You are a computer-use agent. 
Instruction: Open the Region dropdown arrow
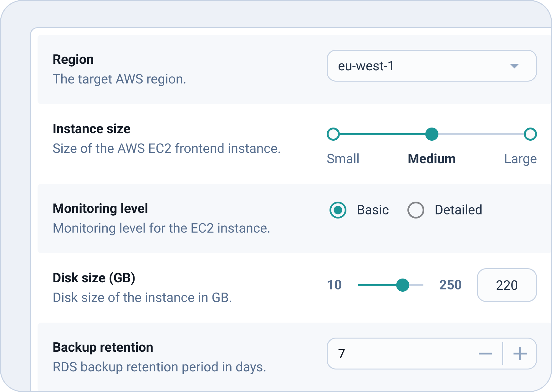(514, 66)
